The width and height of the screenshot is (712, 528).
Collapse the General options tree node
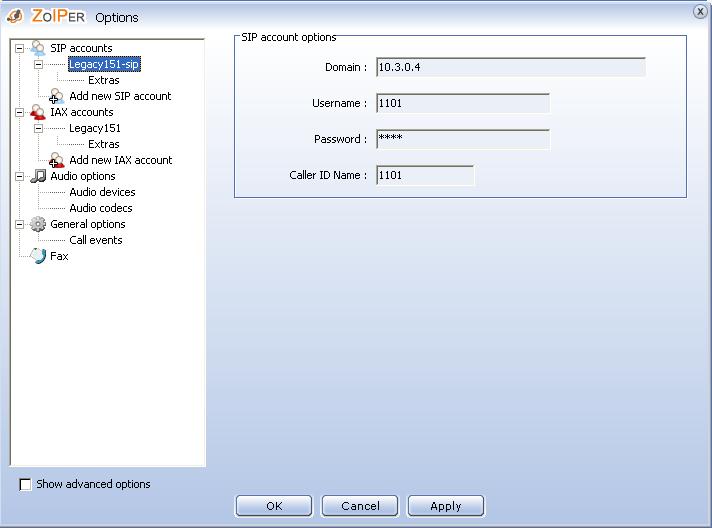20,224
